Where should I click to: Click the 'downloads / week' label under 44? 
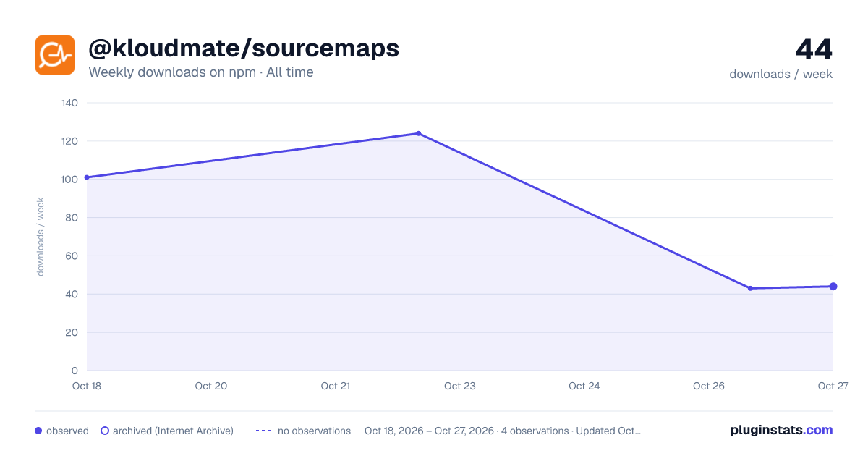[781, 74]
